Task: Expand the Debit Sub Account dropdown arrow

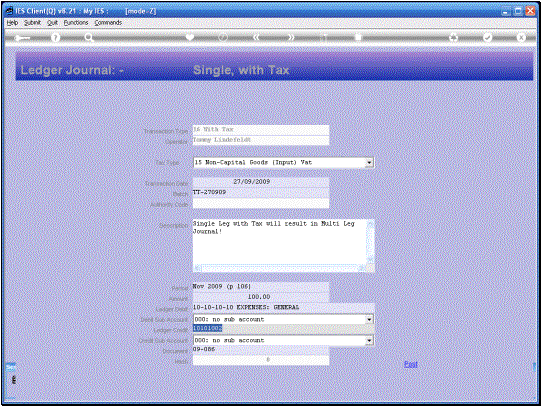Action: click(369, 319)
